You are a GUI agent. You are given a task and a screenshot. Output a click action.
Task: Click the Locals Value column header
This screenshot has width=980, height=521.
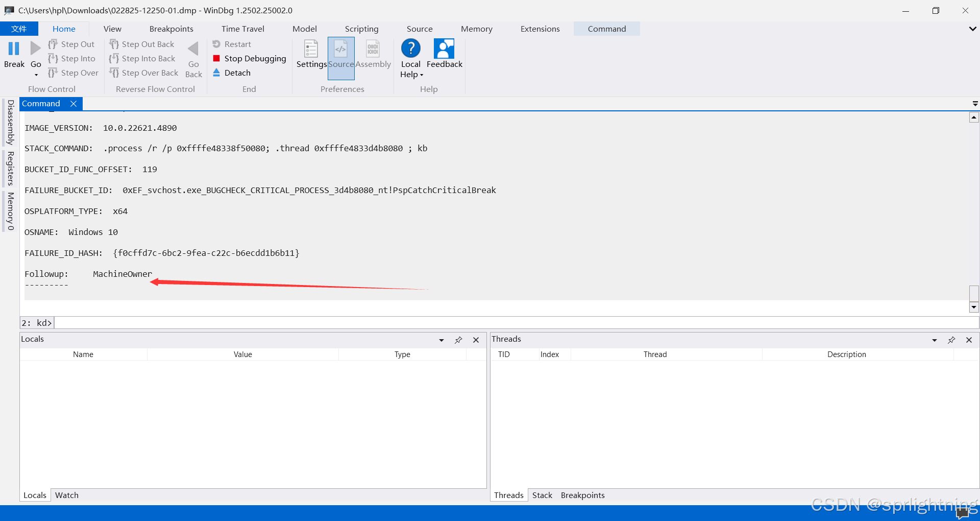pyautogui.click(x=243, y=354)
